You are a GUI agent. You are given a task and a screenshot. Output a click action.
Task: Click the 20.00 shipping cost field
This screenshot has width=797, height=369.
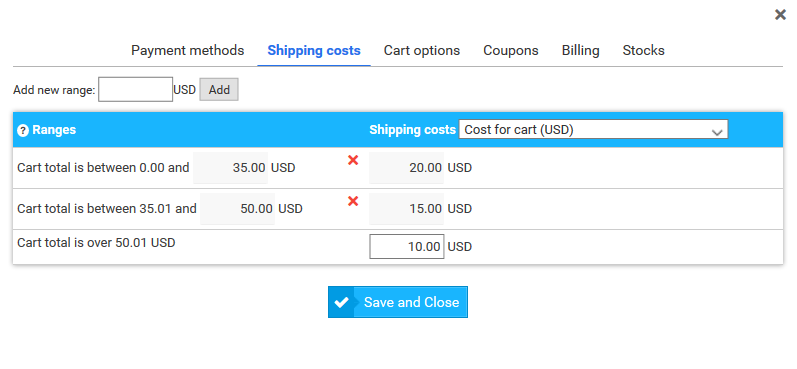point(407,168)
